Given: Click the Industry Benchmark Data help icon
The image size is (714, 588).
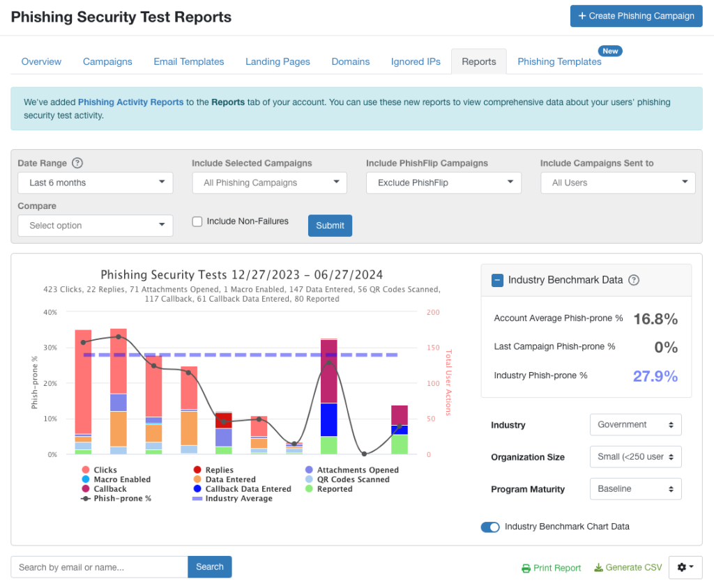Looking at the screenshot, I should (x=634, y=280).
